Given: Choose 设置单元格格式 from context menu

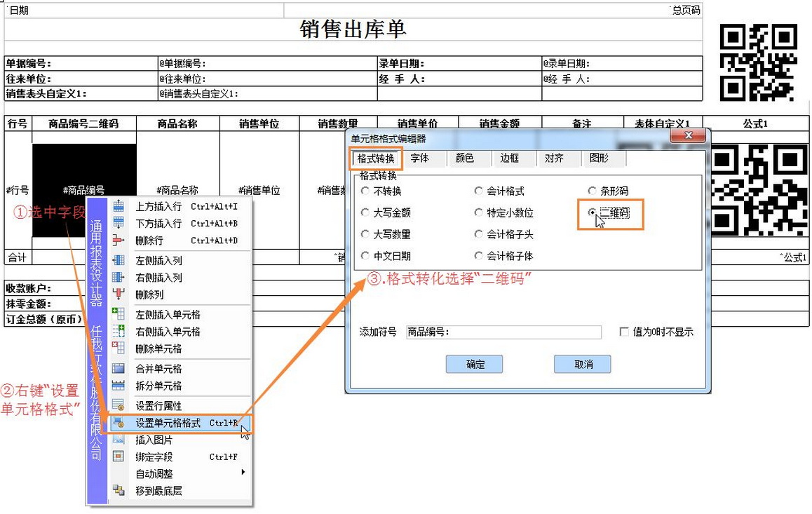Looking at the screenshot, I should [168, 424].
